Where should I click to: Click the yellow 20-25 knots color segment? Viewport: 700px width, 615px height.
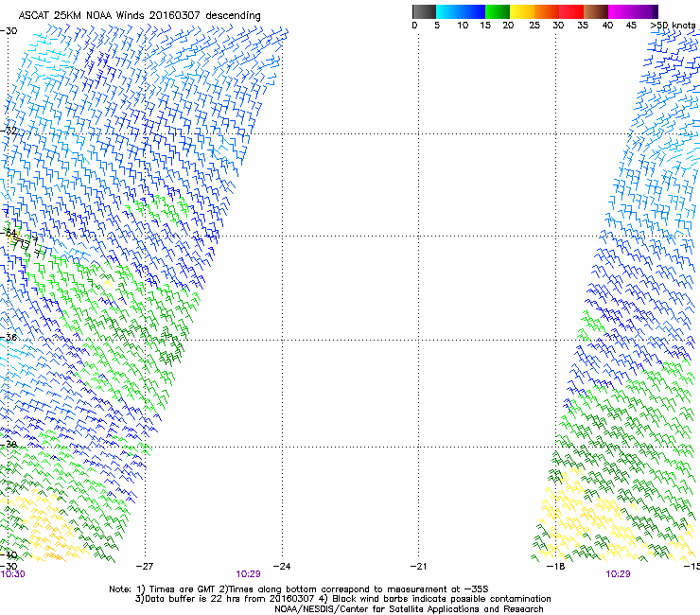pos(522,11)
